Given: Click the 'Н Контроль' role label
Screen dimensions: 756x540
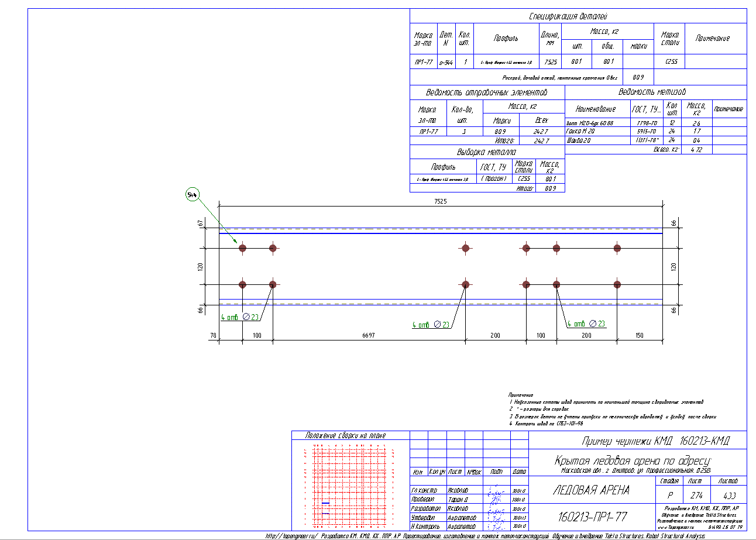Looking at the screenshot, I should click(x=424, y=527).
